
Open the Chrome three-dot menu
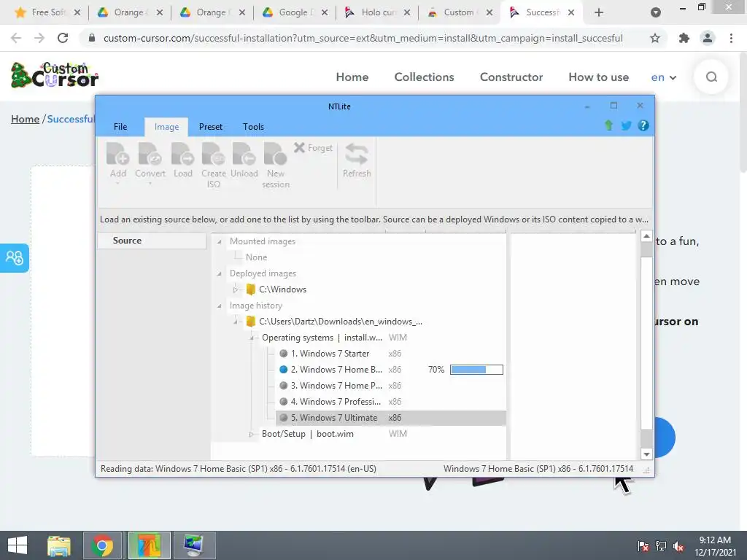coord(731,38)
